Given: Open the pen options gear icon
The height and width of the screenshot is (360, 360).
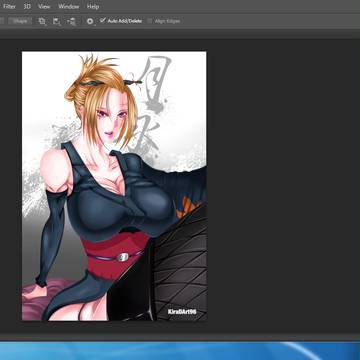Looking at the screenshot, I should point(90,21).
